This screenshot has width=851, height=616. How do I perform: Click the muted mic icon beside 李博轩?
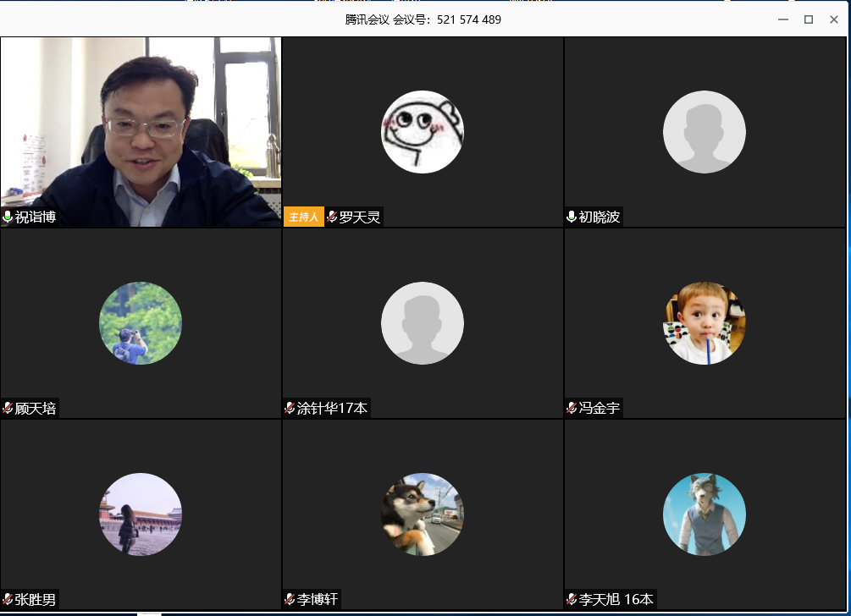click(290, 600)
